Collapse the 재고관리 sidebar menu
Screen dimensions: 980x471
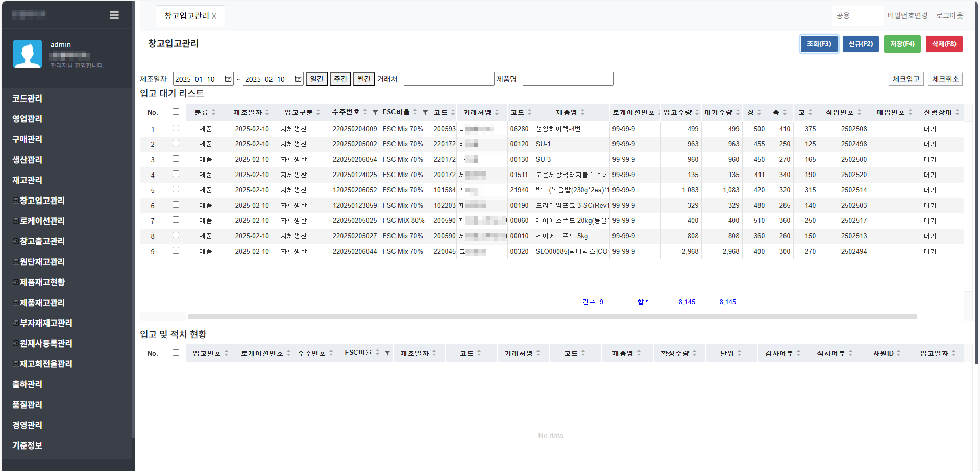point(28,180)
